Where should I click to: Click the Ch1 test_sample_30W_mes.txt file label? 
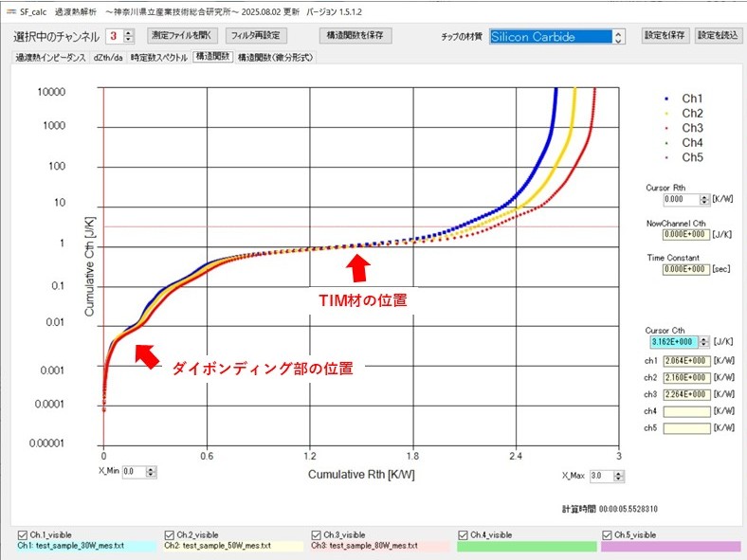[85, 546]
